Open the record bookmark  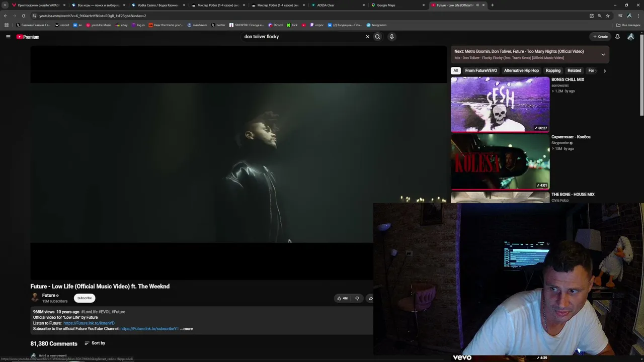coord(62,25)
